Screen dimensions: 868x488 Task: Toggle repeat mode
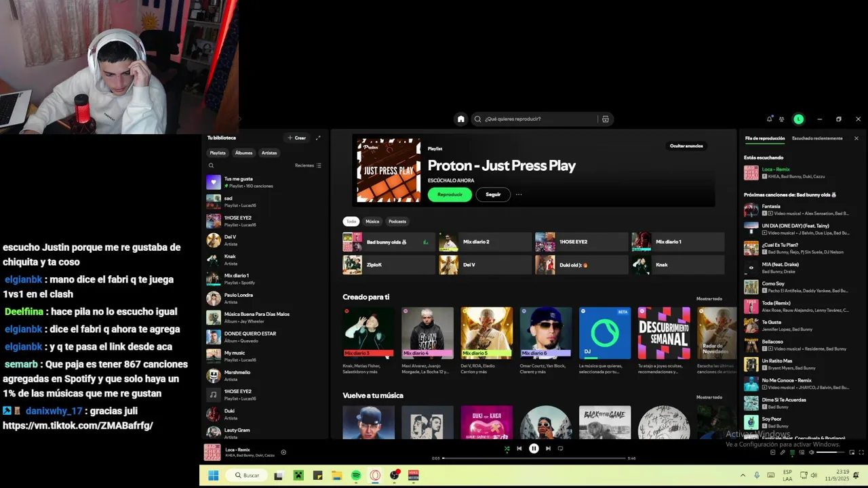560,448
